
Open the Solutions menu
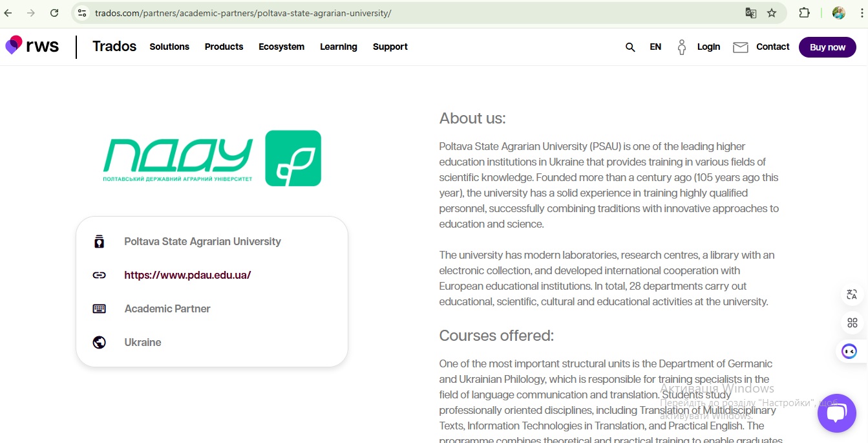pyautogui.click(x=169, y=47)
